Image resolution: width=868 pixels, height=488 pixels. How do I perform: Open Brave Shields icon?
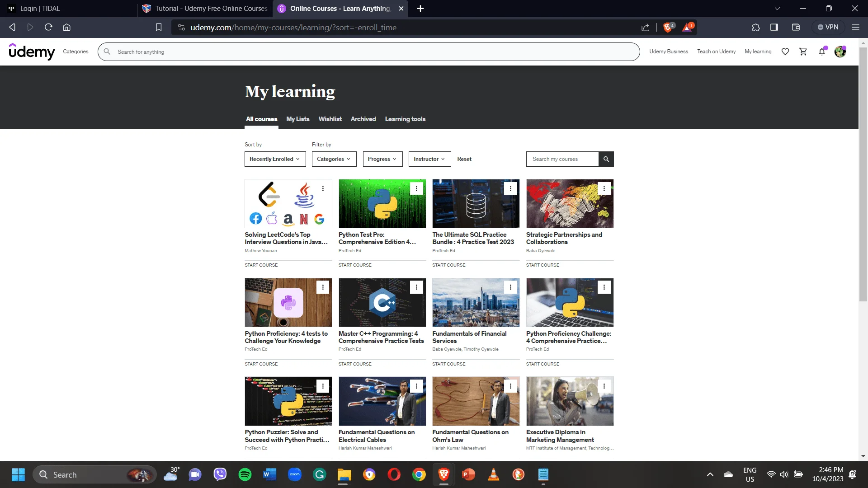(668, 27)
